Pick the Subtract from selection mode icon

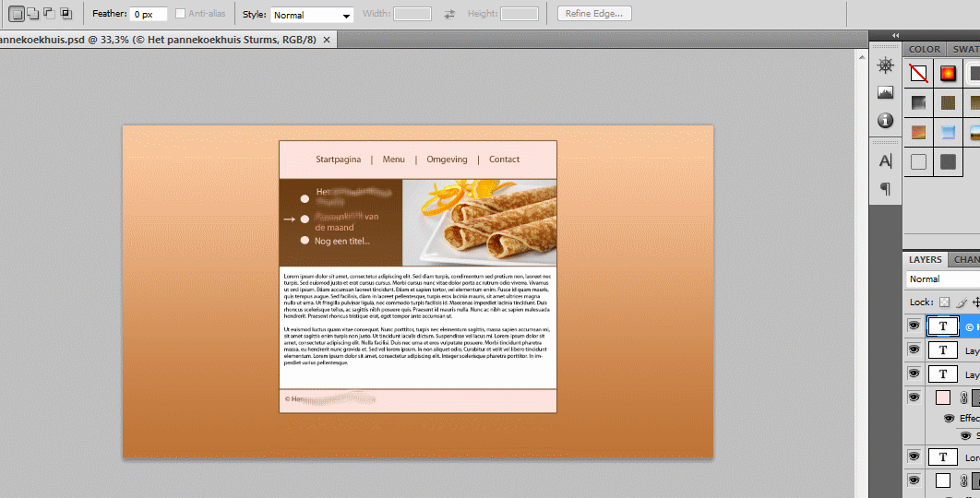tap(49, 14)
